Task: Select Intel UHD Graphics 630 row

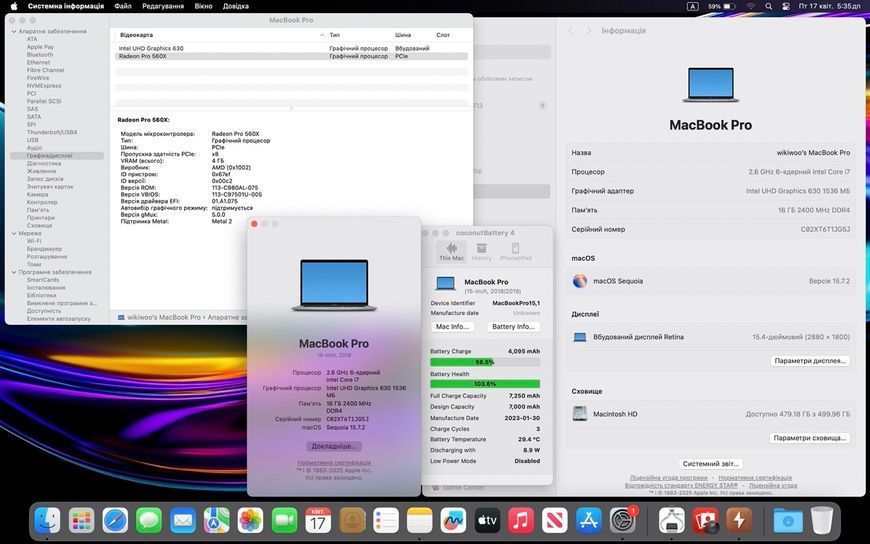Action: [x=291, y=48]
